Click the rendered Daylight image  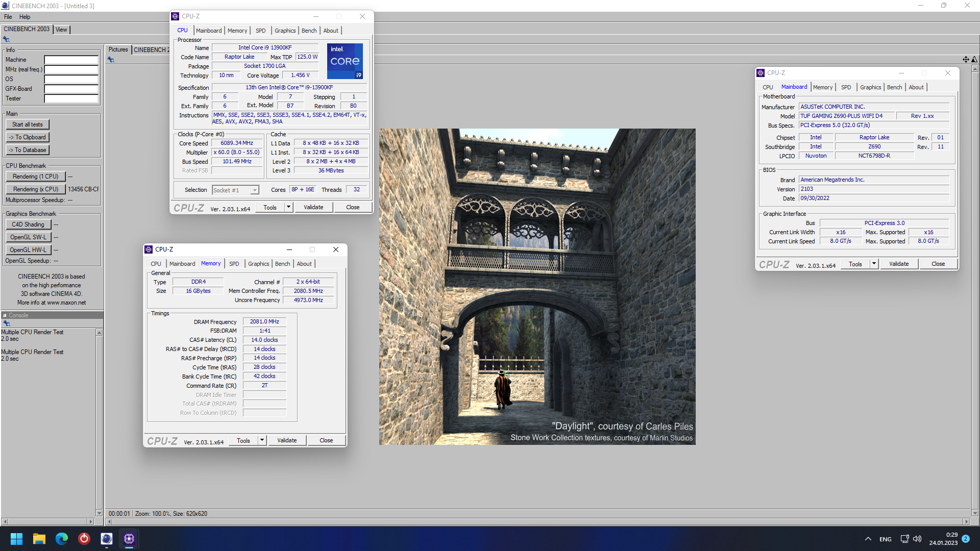coord(537,287)
